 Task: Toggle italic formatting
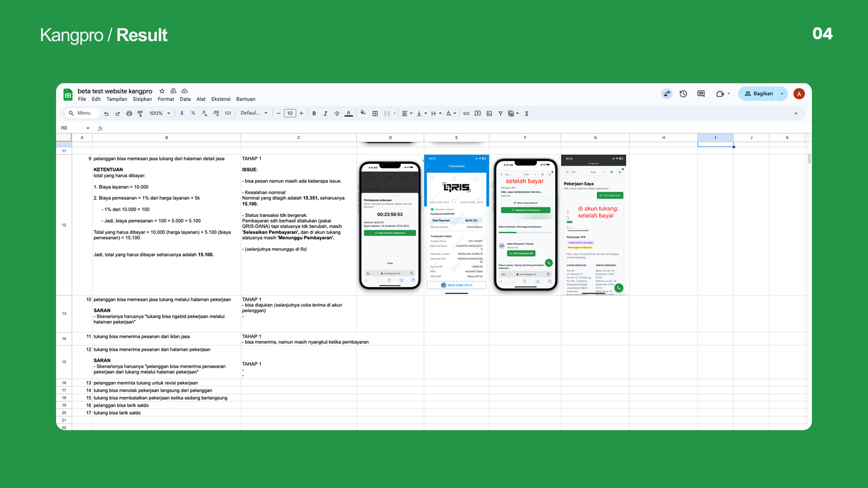[325, 113]
